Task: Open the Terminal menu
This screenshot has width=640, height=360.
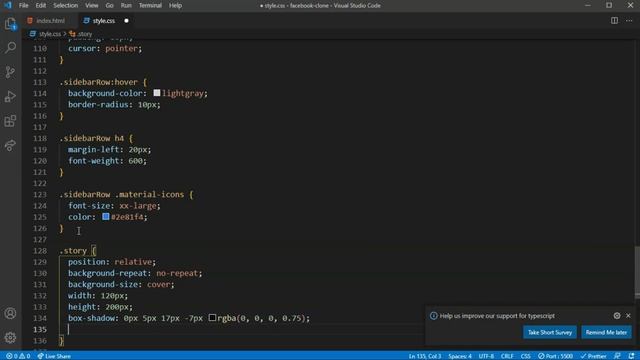Action: point(150,5)
